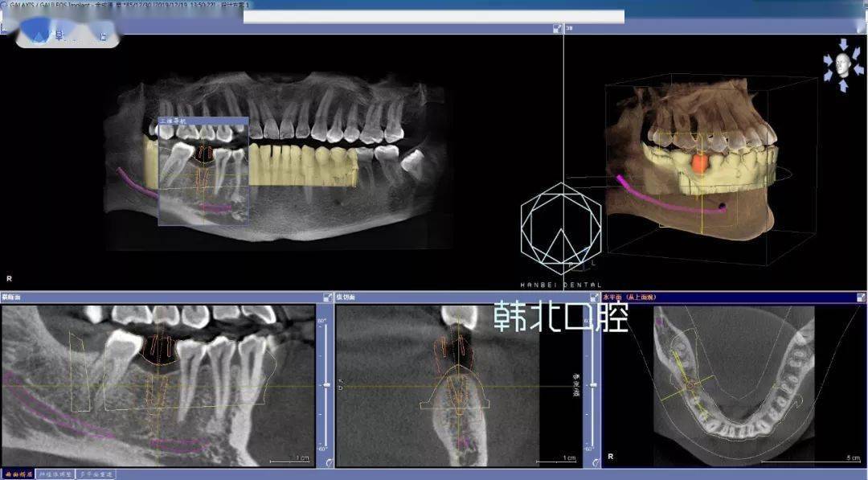Maximize the panoramic view pane

pos(557,29)
